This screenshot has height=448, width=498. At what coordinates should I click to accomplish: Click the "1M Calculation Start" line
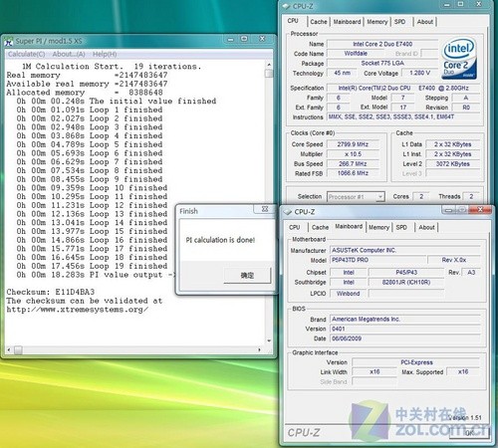[112, 67]
